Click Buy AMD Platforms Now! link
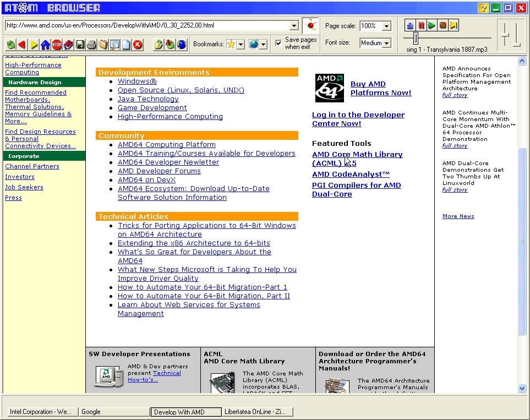 (x=381, y=88)
